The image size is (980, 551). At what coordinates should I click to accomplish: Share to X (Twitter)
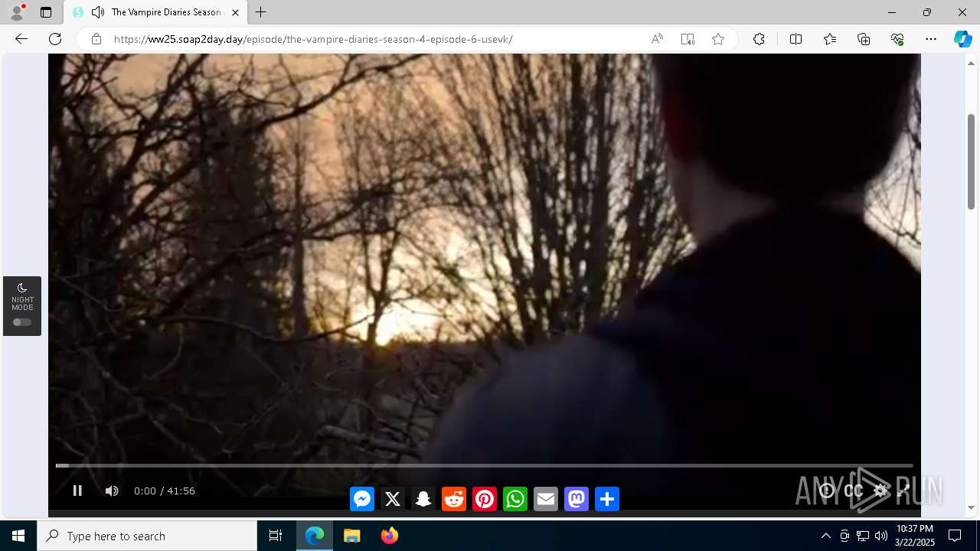tap(393, 499)
